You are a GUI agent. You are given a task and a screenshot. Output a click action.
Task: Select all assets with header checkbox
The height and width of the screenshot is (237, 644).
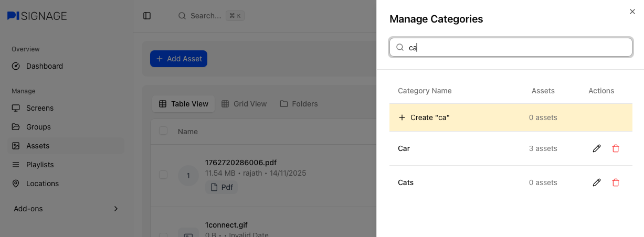click(163, 131)
